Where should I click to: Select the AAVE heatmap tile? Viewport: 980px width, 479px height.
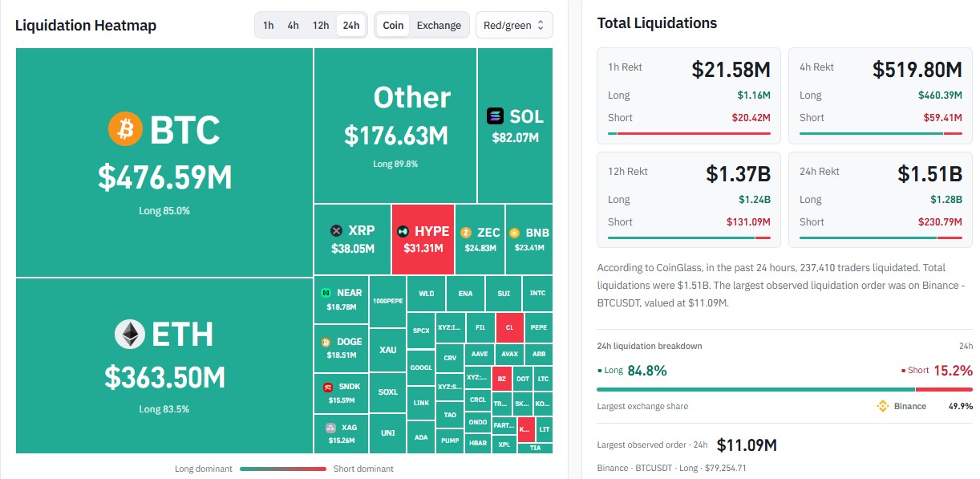[480, 354]
